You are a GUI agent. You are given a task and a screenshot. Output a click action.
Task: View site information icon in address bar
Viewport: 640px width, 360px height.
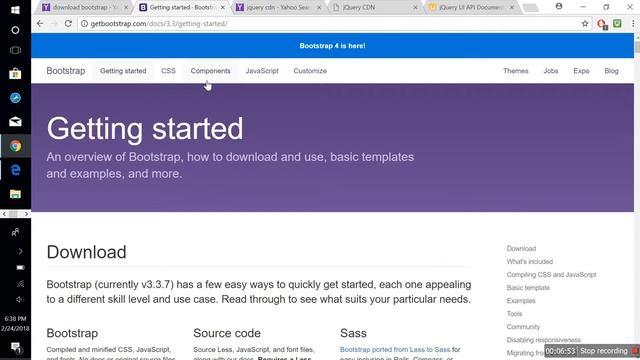tap(84, 24)
